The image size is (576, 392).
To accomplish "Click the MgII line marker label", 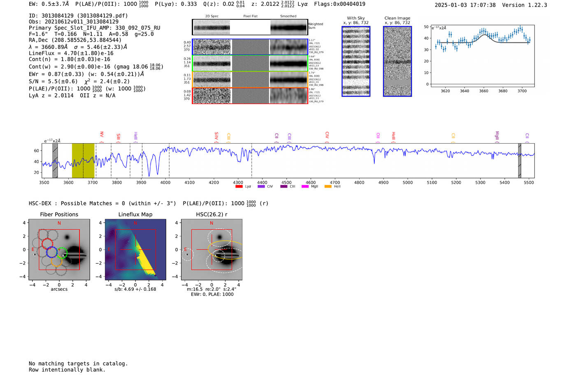I will 497,135.
